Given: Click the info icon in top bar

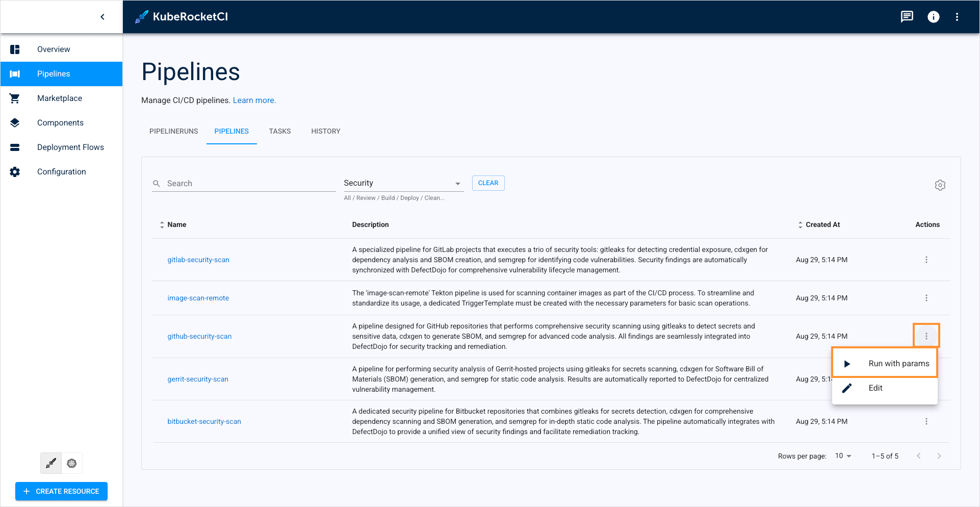Looking at the screenshot, I should 933,17.
